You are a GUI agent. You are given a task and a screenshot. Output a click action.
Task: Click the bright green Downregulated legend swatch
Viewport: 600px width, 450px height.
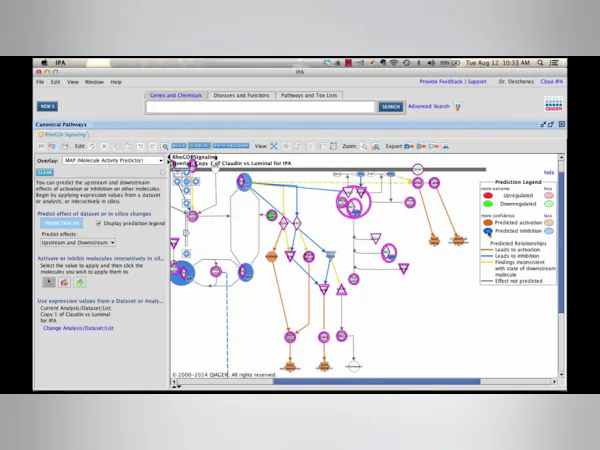coord(488,204)
